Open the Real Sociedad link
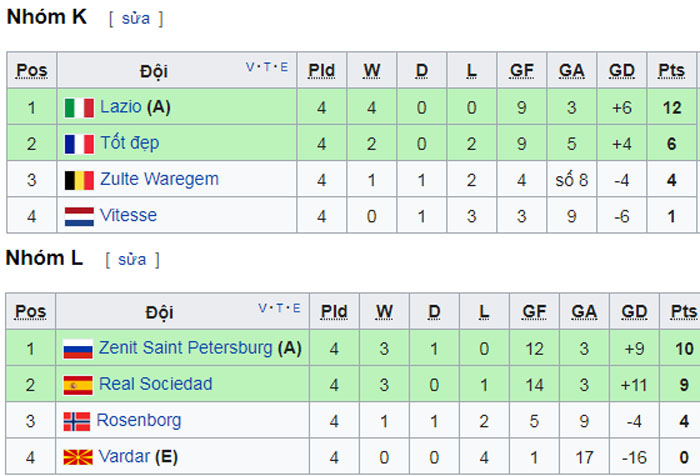The image size is (700, 476). point(155,384)
